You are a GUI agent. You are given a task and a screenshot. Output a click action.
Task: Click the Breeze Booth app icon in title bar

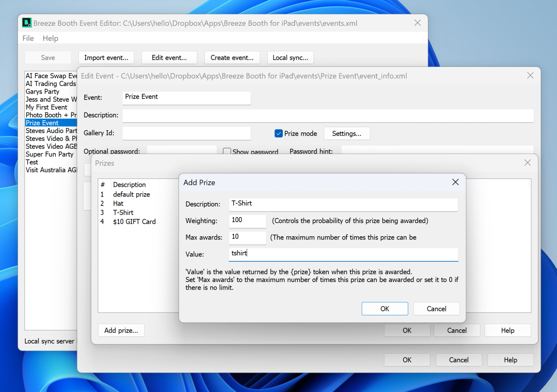tap(27, 23)
